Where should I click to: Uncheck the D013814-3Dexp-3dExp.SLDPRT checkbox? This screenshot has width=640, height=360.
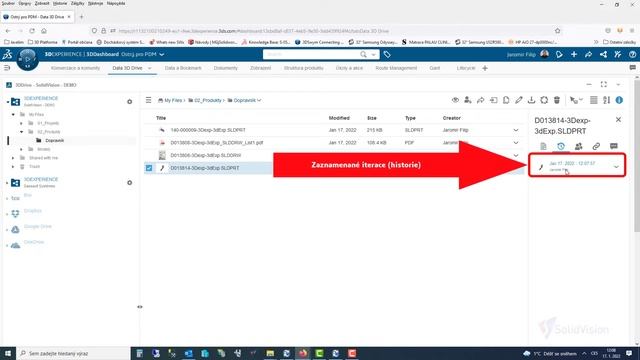[x=149, y=168]
